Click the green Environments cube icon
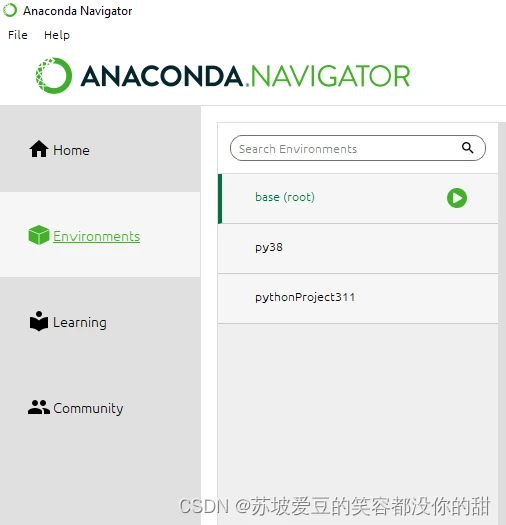506x525 pixels. point(39,235)
